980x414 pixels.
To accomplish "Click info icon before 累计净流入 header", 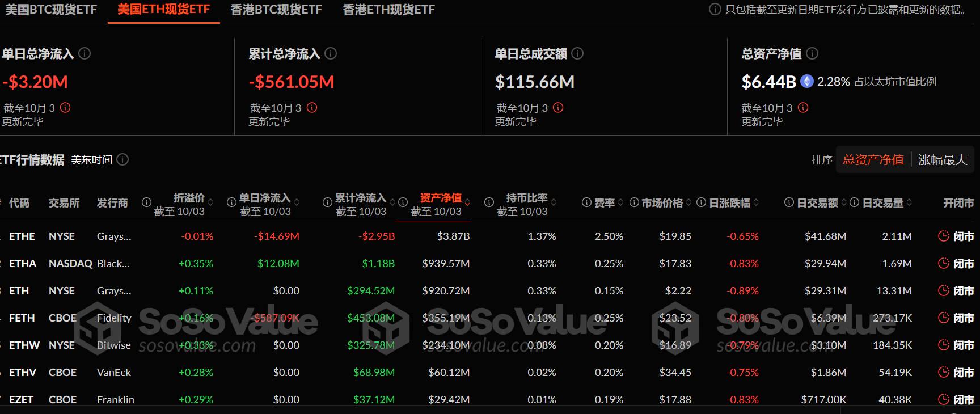I will tap(327, 202).
